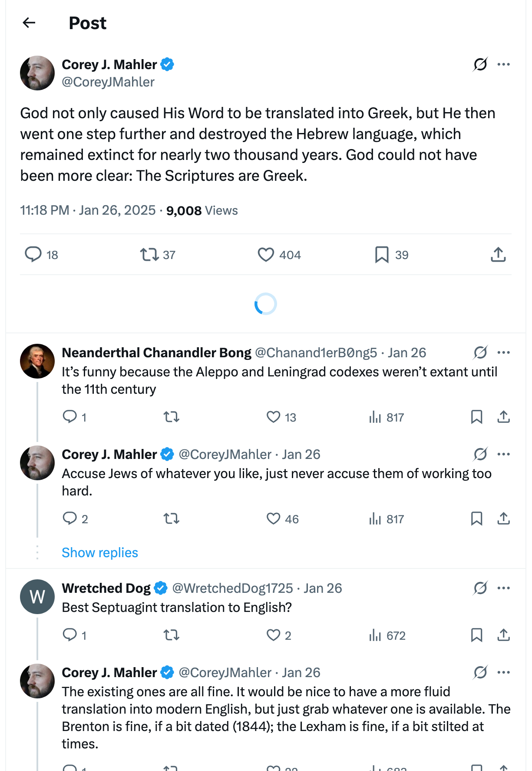Expand thread with Show replies
The width and height of the screenshot is (532, 771).
[x=100, y=552]
